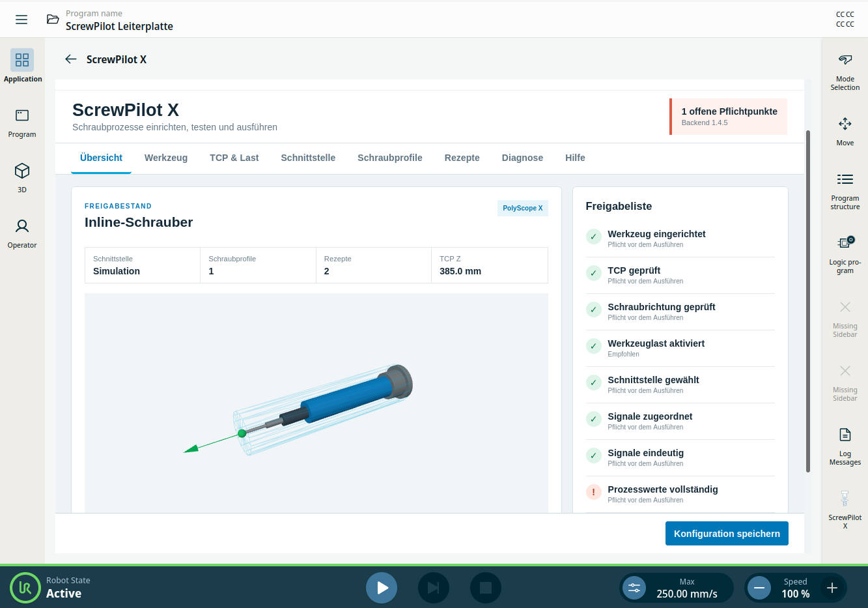This screenshot has height=608, width=868.
Task: Click check icon next to Signale eindeutig
Action: [x=593, y=456]
